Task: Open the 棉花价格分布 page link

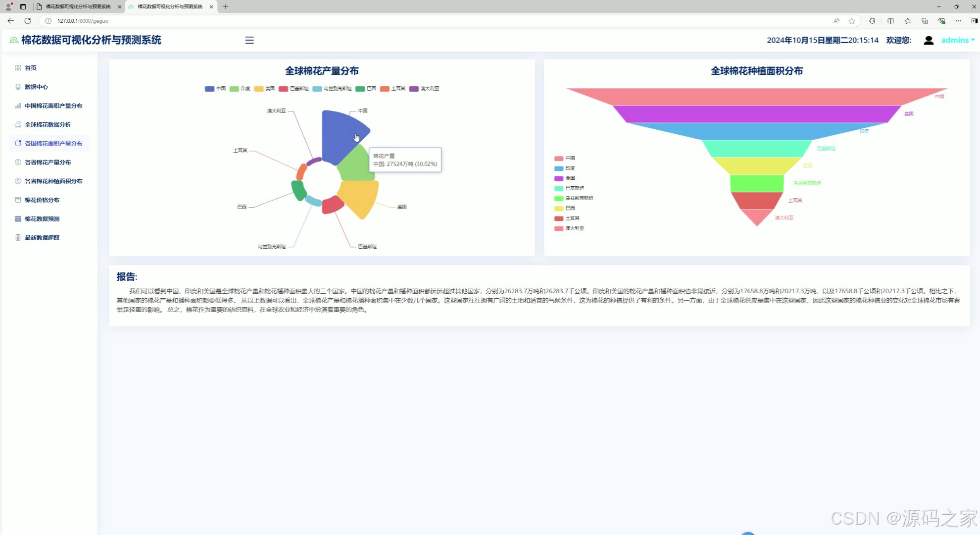Action: click(42, 200)
